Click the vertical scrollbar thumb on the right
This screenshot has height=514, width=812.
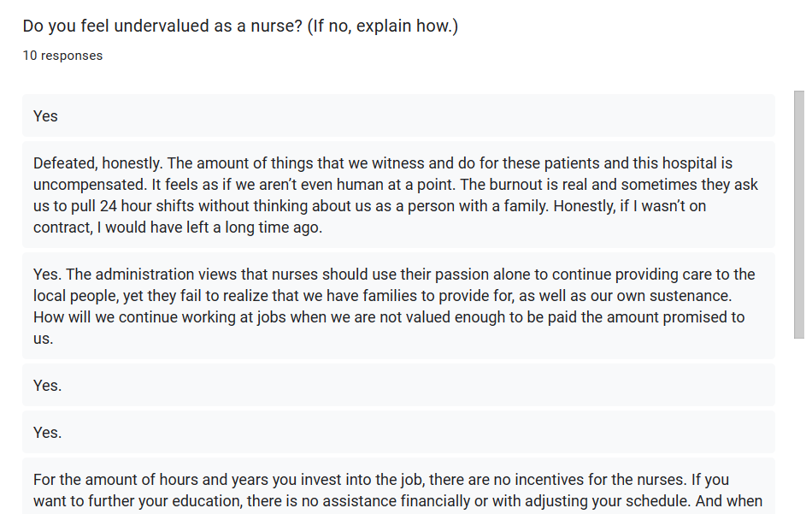point(799,215)
